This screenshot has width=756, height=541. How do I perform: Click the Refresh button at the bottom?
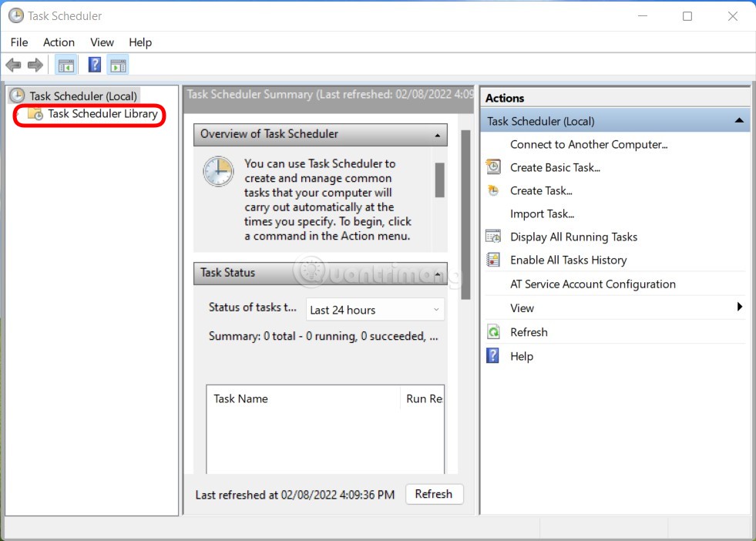tap(434, 494)
